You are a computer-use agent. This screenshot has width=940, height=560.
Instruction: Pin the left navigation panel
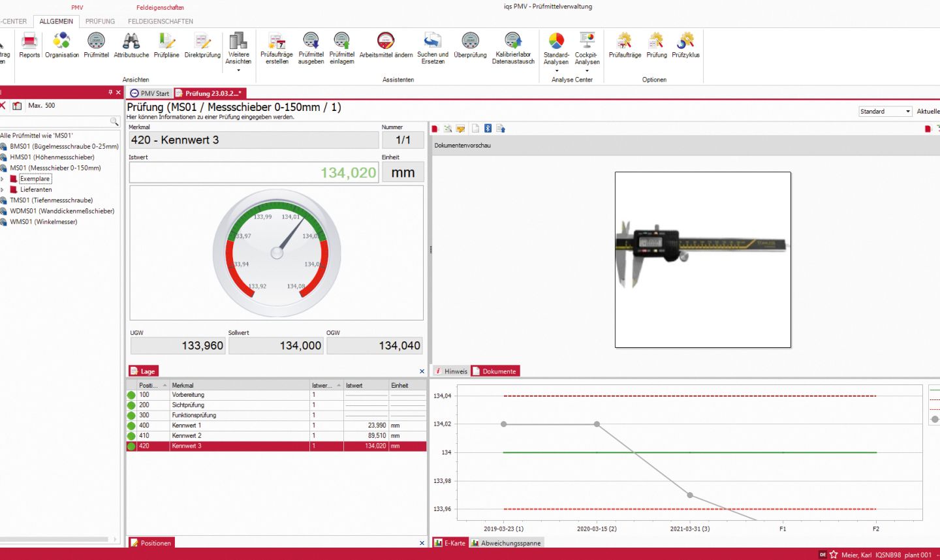coord(110,93)
